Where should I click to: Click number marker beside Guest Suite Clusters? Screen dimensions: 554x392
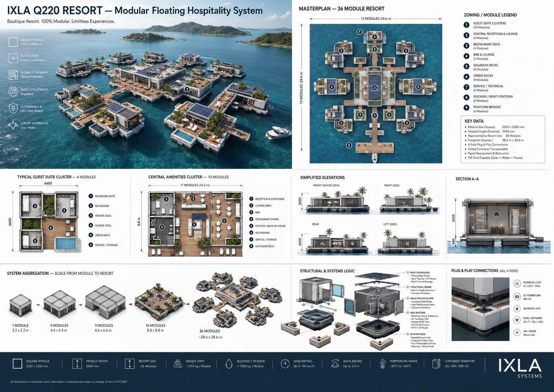pyautogui.click(x=466, y=25)
